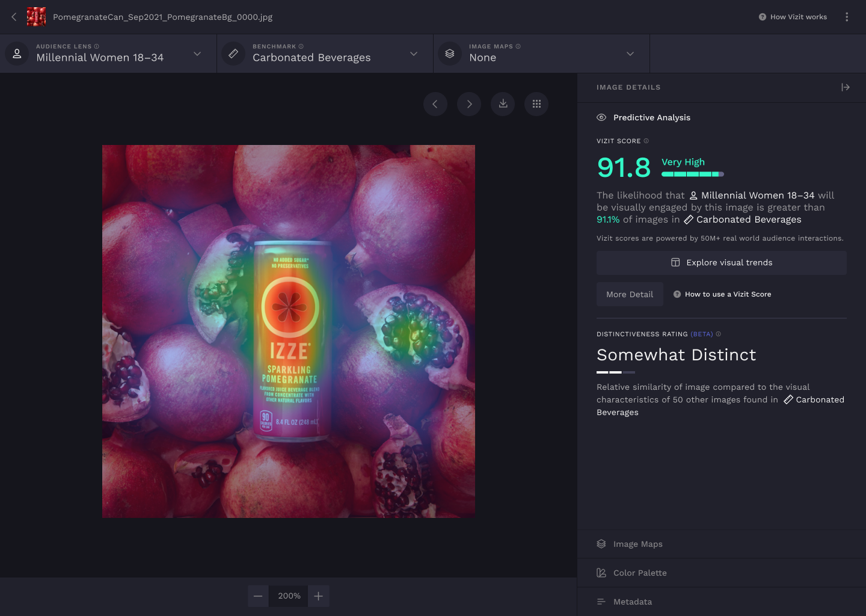Click the More Detail button
The image size is (866, 616).
[x=630, y=294]
